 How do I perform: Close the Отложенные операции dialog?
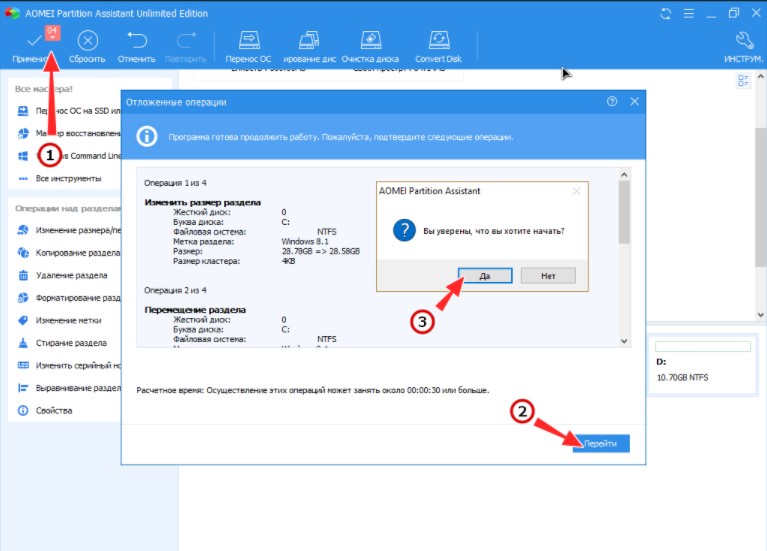click(x=634, y=101)
